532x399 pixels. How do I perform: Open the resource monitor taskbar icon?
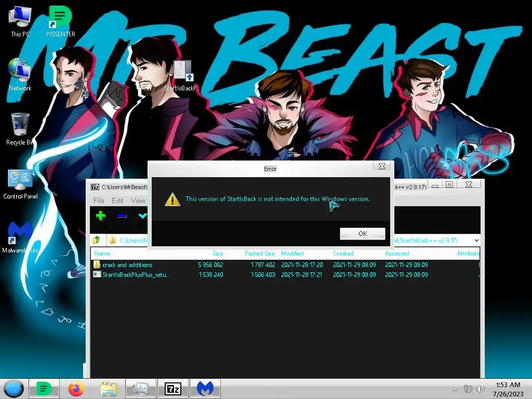[x=141, y=389]
